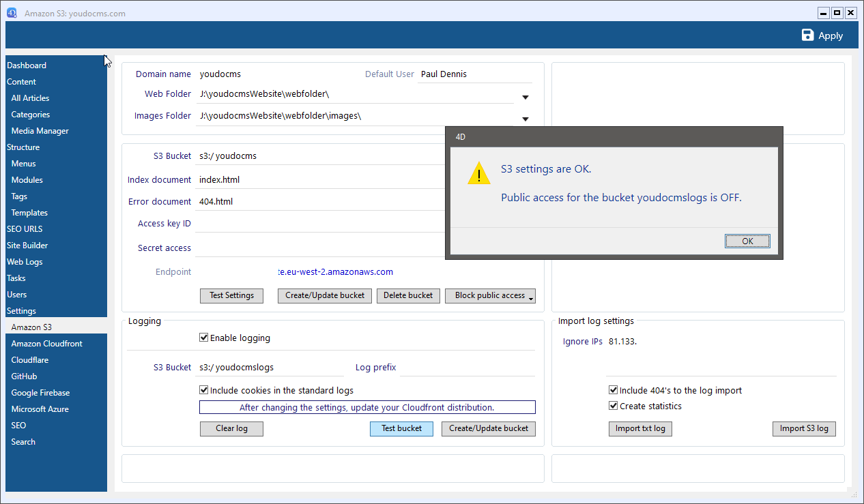864x504 pixels.
Task: Toggle the Create statistics checkbox
Action: pos(613,406)
